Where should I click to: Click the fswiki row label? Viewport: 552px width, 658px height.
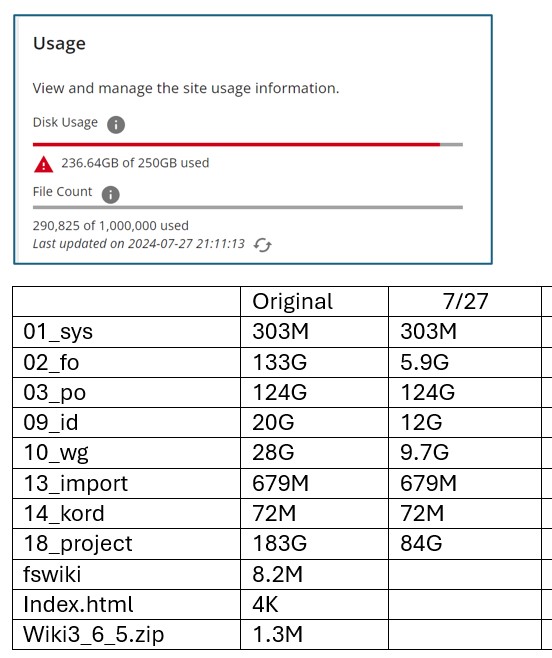[126, 574]
